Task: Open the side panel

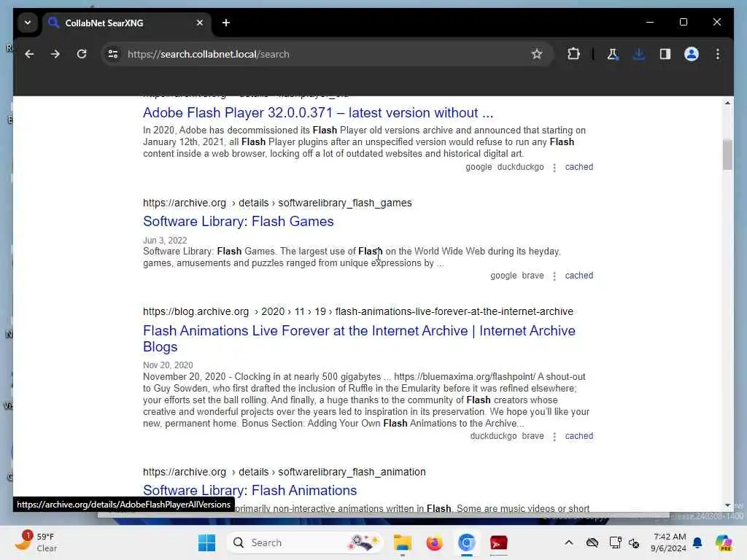Action: 665,54
